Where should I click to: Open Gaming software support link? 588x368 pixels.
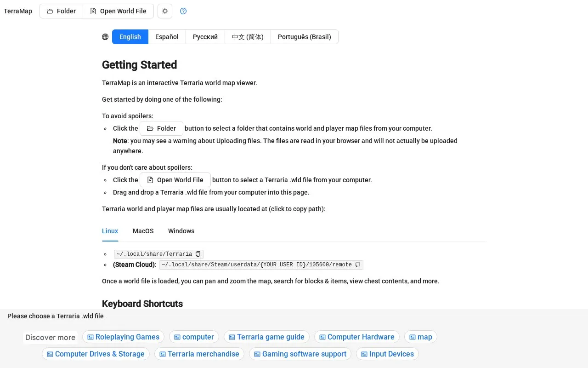tap(300, 354)
